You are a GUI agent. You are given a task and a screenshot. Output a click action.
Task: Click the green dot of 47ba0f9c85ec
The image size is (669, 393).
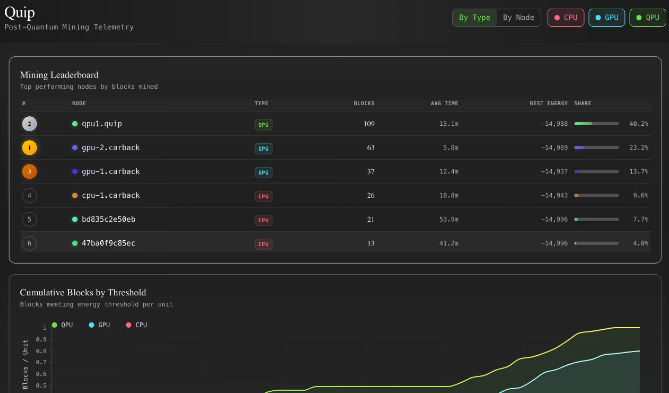(x=75, y=243)
